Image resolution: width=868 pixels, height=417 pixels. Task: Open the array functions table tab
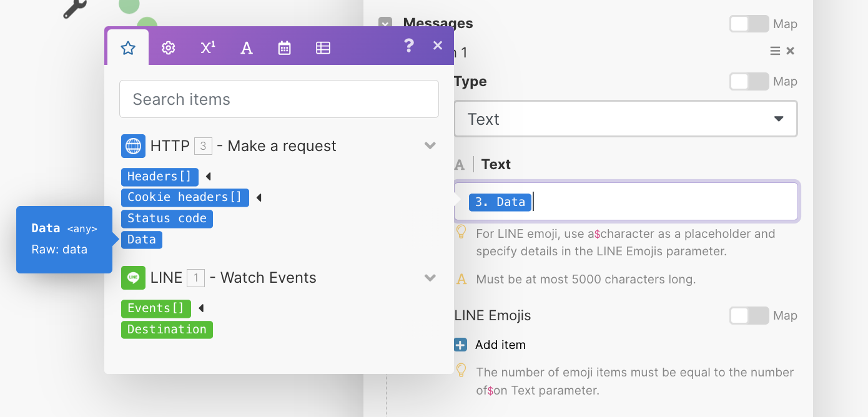click(x=323, y=47)
